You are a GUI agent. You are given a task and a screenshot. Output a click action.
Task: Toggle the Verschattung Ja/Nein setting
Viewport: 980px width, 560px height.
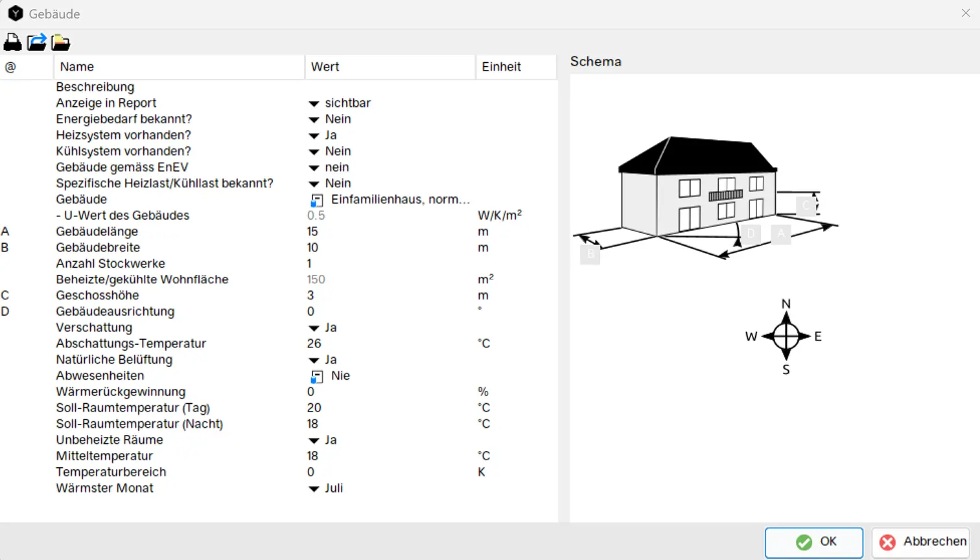(314, 328)
